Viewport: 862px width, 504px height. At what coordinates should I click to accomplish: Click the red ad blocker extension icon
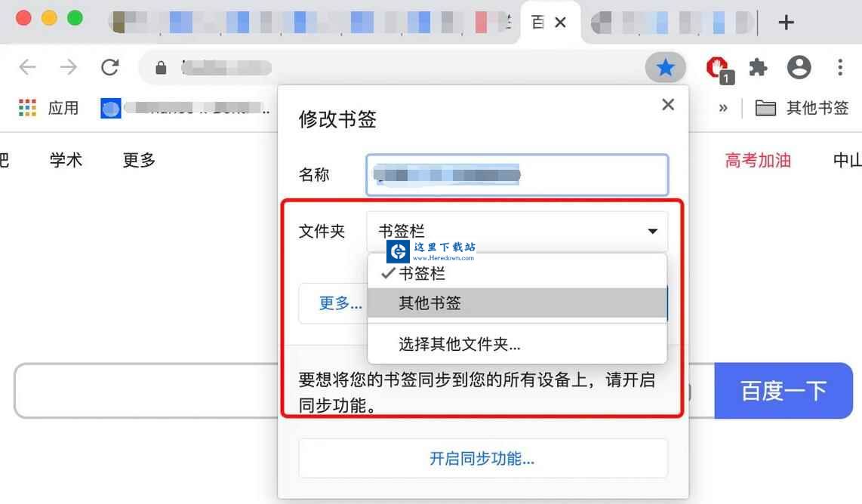719,69
